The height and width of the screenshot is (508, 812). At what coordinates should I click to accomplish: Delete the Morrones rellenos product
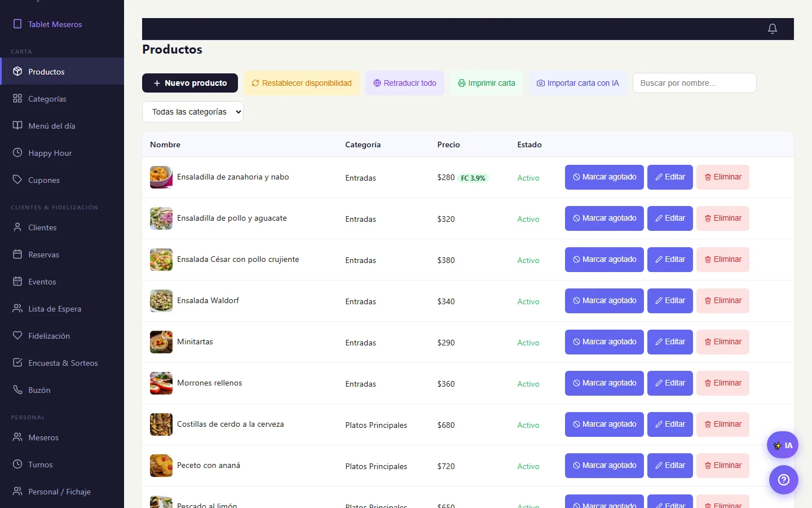point(723,383)
